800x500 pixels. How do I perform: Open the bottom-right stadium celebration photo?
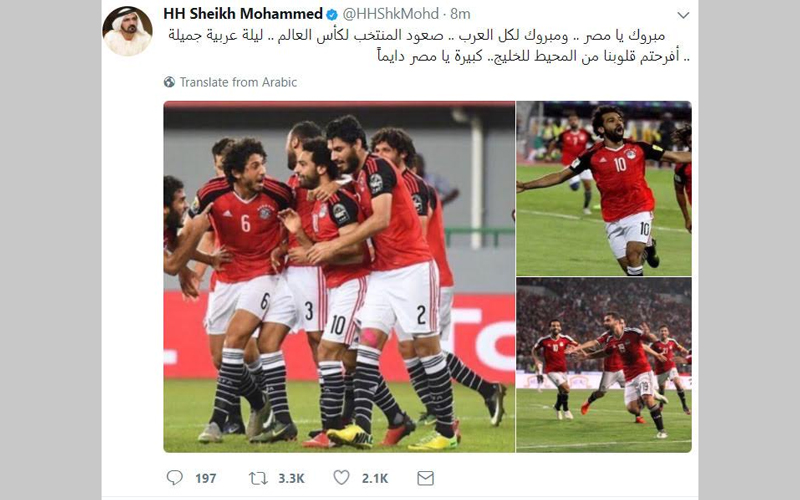tap(604, 365)
